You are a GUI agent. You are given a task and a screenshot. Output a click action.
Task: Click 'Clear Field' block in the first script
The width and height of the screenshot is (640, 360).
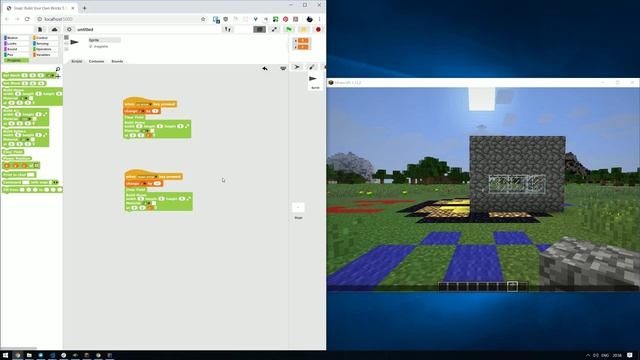[135, 117]
